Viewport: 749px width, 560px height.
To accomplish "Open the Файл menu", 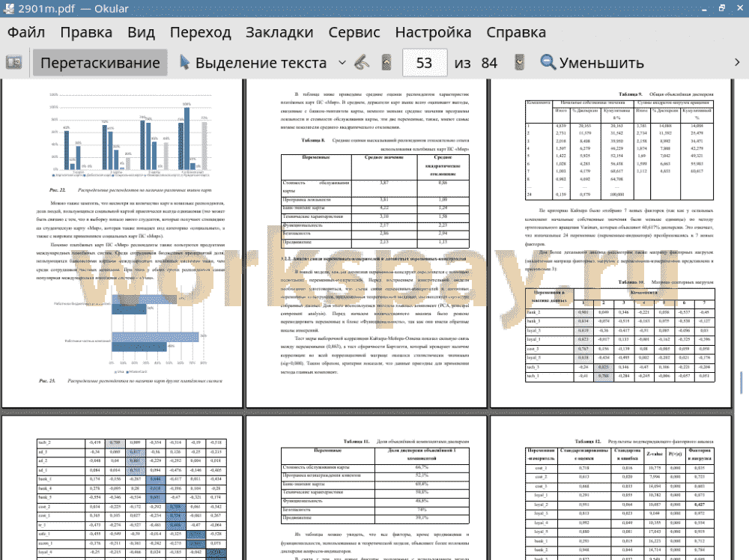I will point(26,32).
